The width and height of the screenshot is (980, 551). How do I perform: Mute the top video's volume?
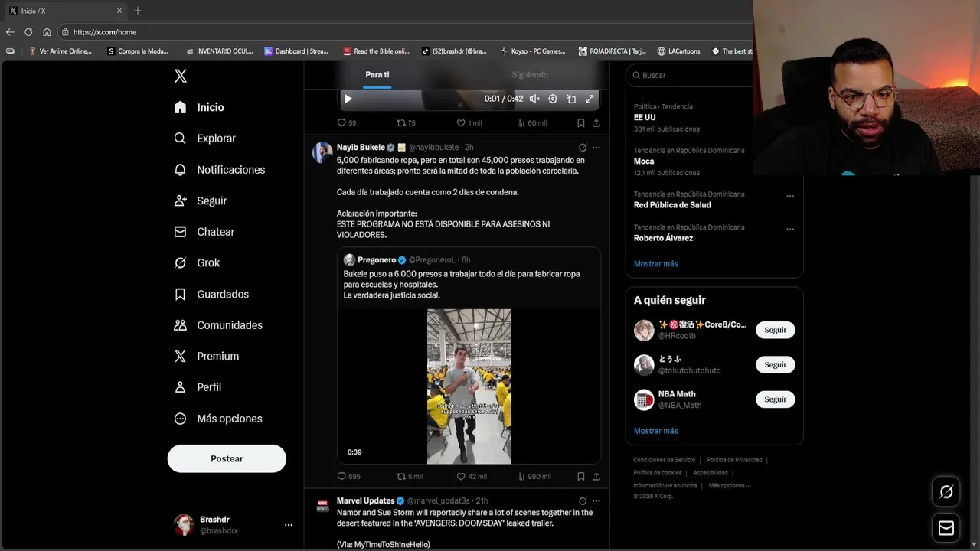[x=534, y=99]
